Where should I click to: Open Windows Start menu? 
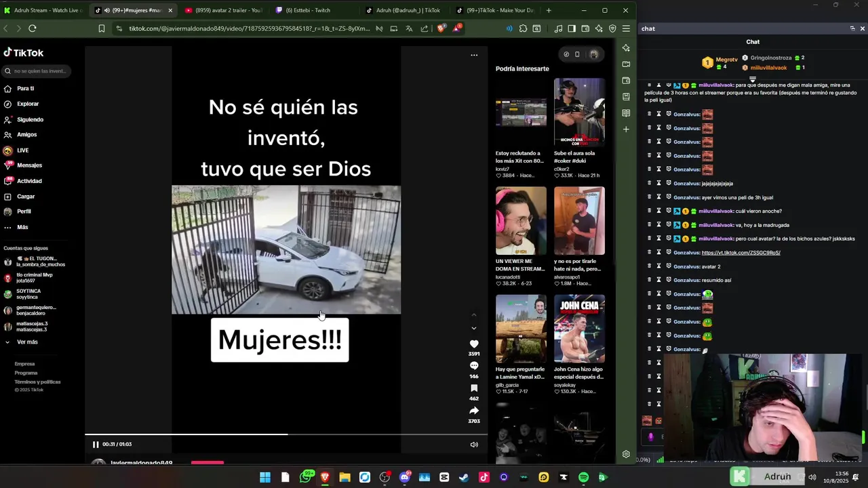[x=265, y=477]
